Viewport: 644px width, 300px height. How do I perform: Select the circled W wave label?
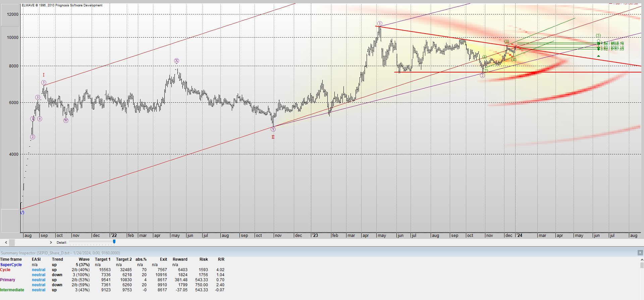point(66,120)
